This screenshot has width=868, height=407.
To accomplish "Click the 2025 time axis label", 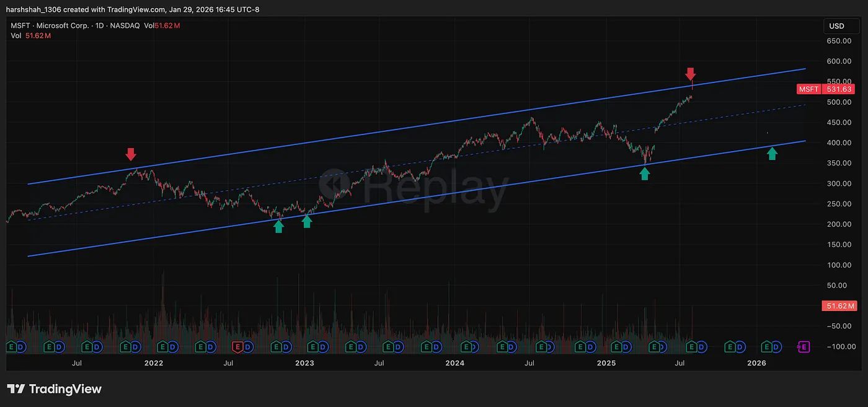I will point(606,363).
